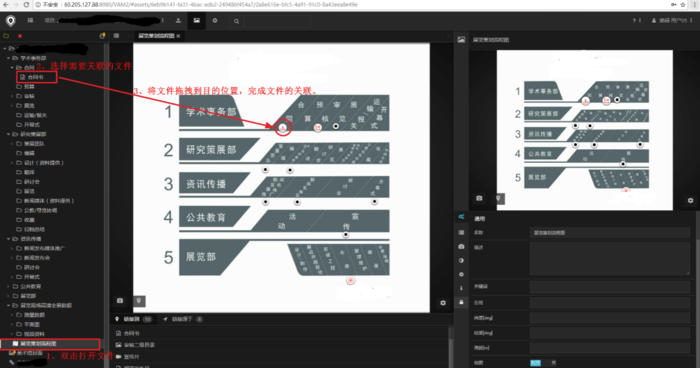Click the pin icon at tree panel top right
The image size is (700, 368).
(x=102, y=36)
